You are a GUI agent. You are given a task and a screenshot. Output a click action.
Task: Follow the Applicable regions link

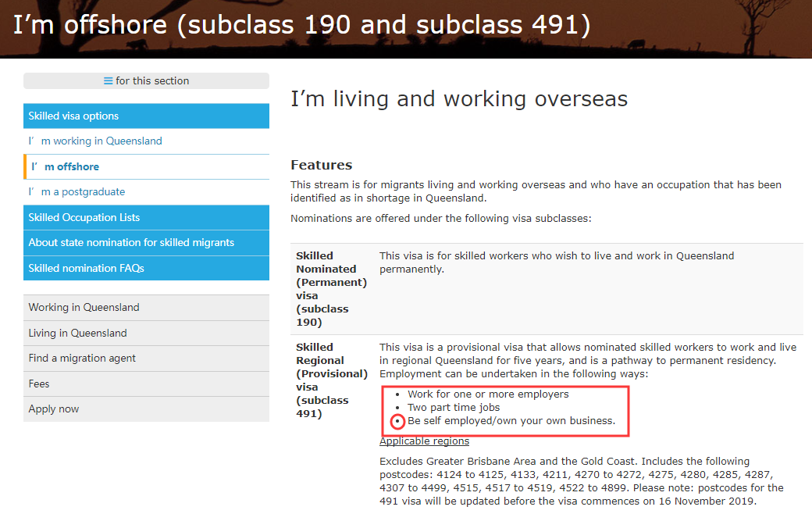(424, 441)
